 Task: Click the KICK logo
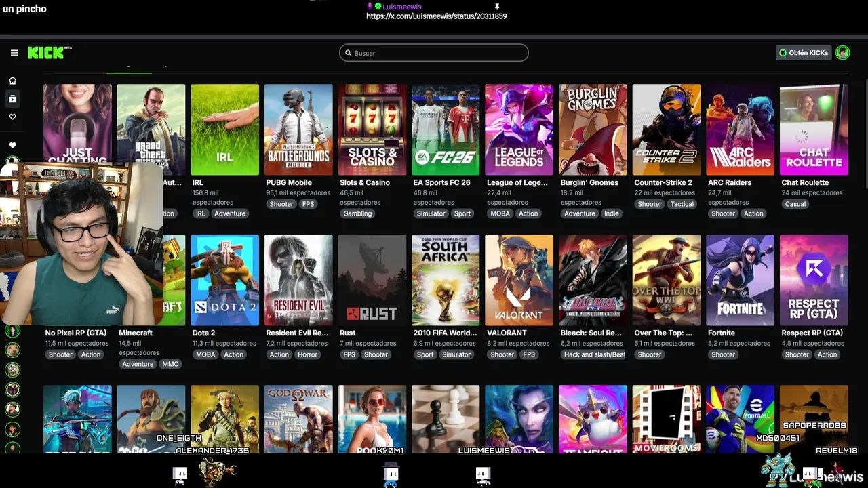pyautogui.click(x=50, y=53)
